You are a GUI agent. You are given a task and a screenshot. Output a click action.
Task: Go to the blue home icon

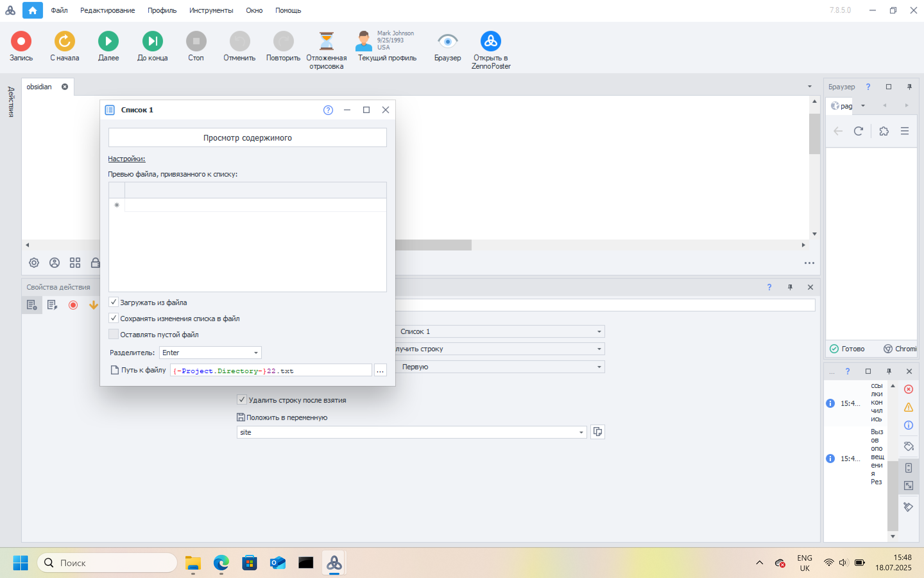[32, 10]
